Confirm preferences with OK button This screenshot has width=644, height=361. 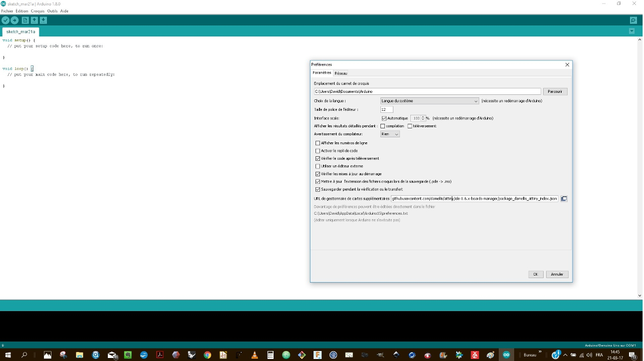point(535,274)
